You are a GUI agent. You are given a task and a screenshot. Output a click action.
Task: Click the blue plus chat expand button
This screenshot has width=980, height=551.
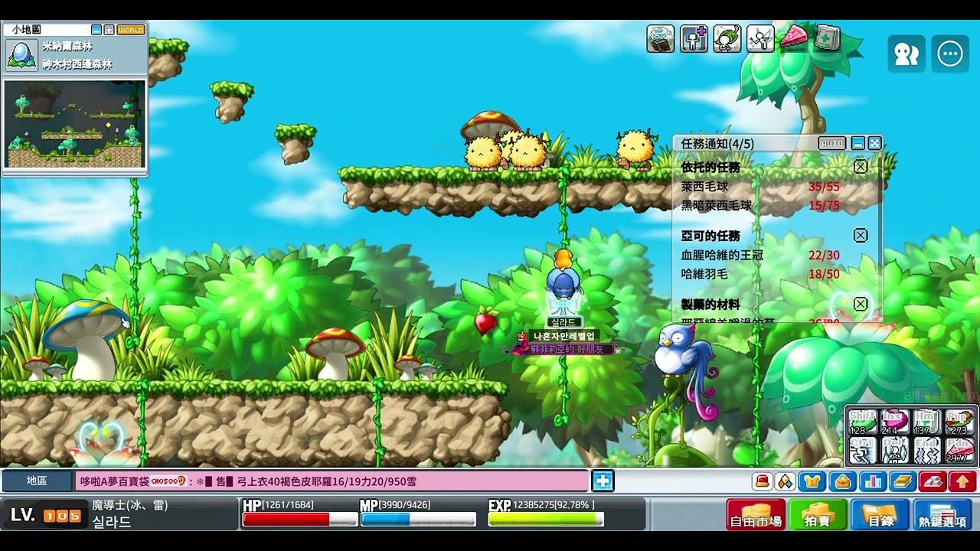(603, 481)
